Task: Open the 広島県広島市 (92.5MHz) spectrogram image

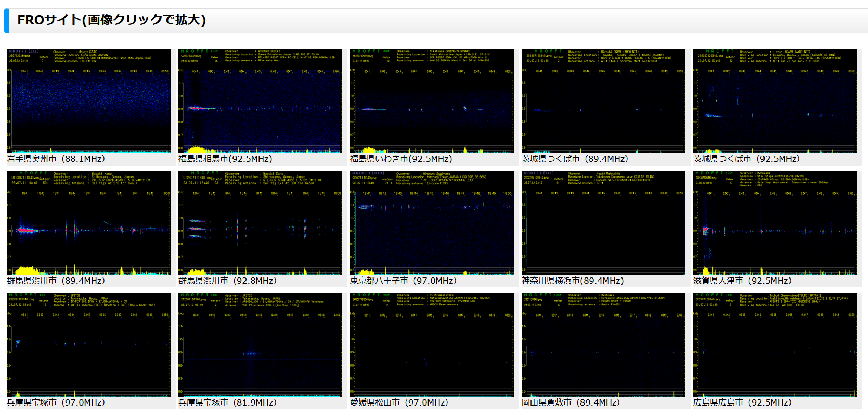Action: [775, 345]
